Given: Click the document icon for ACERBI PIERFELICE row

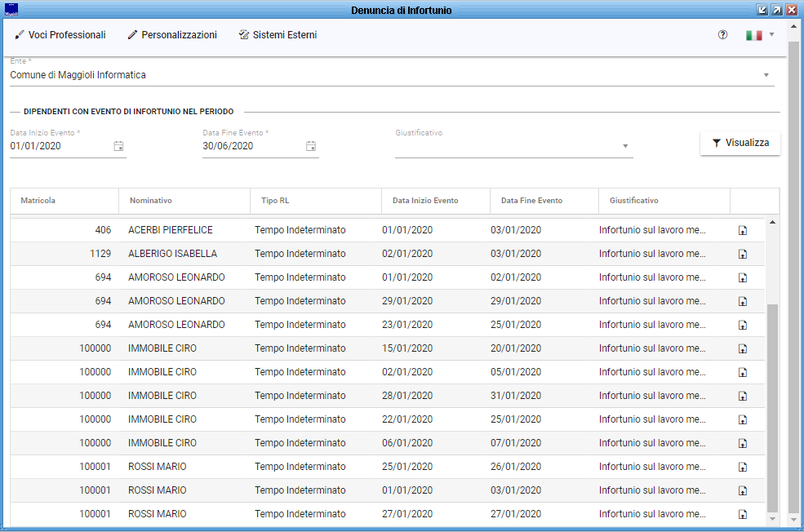Looking at the screenshot, I should click(x=743, y=230).
